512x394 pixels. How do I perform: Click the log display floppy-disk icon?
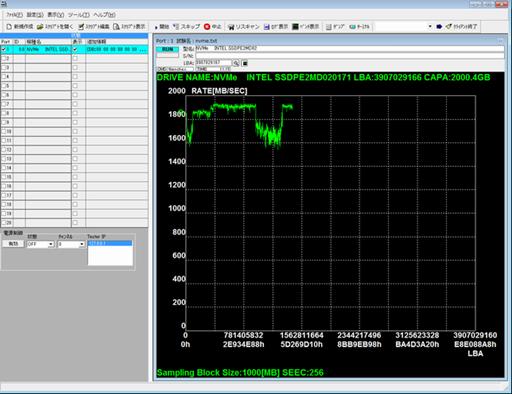point(267,27)
